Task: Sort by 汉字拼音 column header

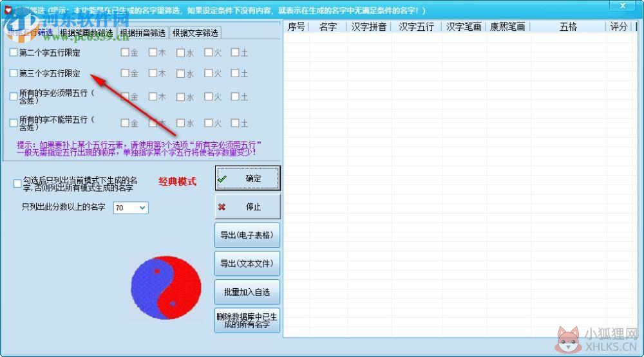Action: 369,26
